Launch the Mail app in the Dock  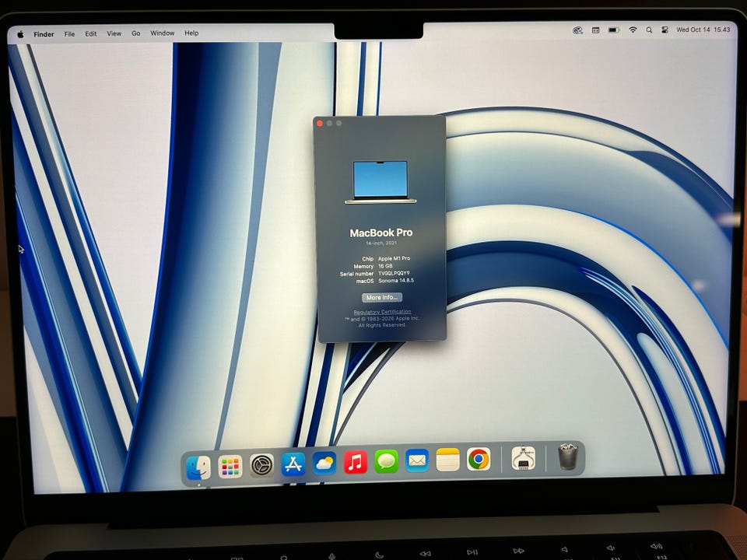[x=417, y=460]
